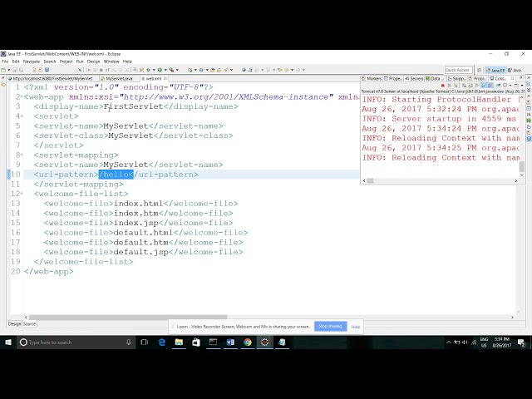The image size is (532, 399).
Task: Click the Open Web Browser globe icon
Action: tap(244, 70)
